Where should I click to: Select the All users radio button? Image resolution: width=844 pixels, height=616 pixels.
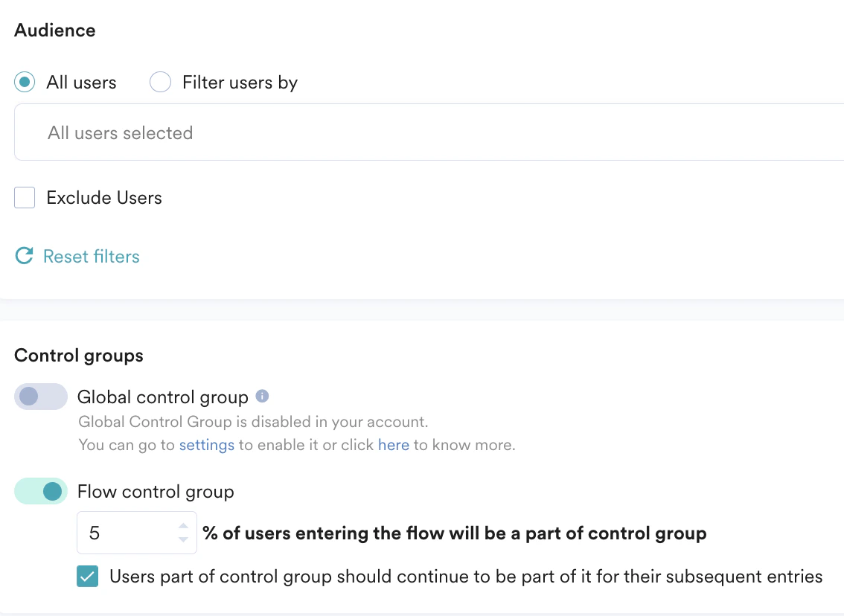pos(25,82)
